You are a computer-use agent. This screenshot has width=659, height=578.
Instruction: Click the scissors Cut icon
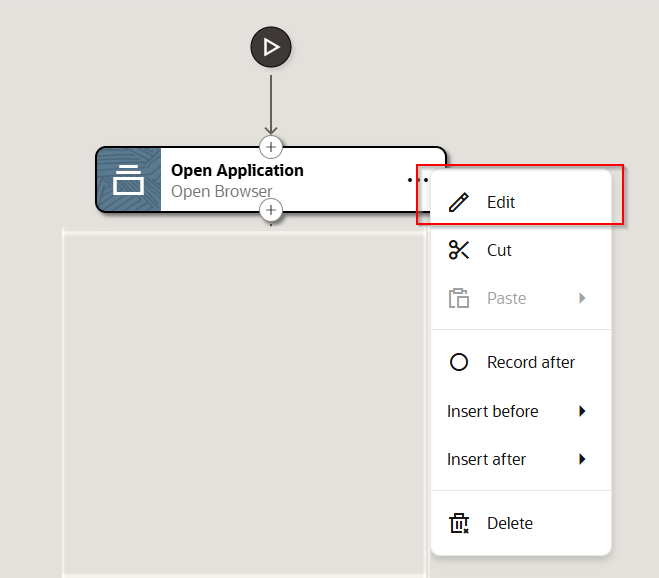459,250
